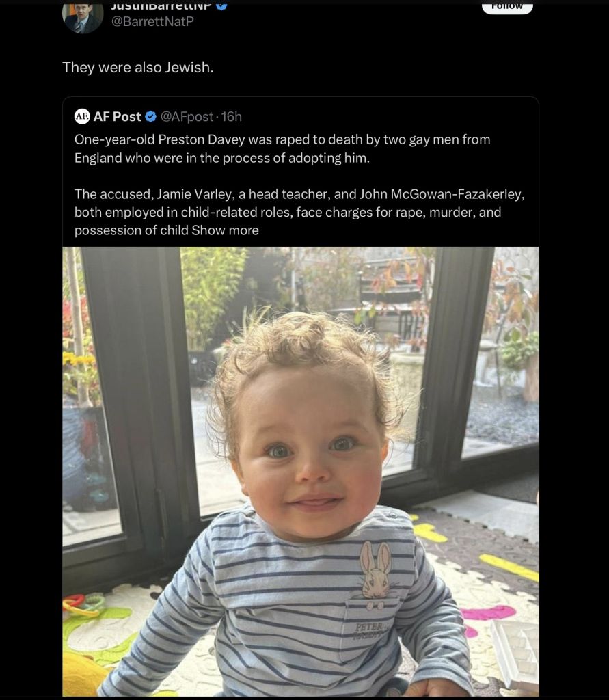The image size is (609, 700).
Task: Select the "They were also Jewish." post text
Action: (x=138, y=68)
